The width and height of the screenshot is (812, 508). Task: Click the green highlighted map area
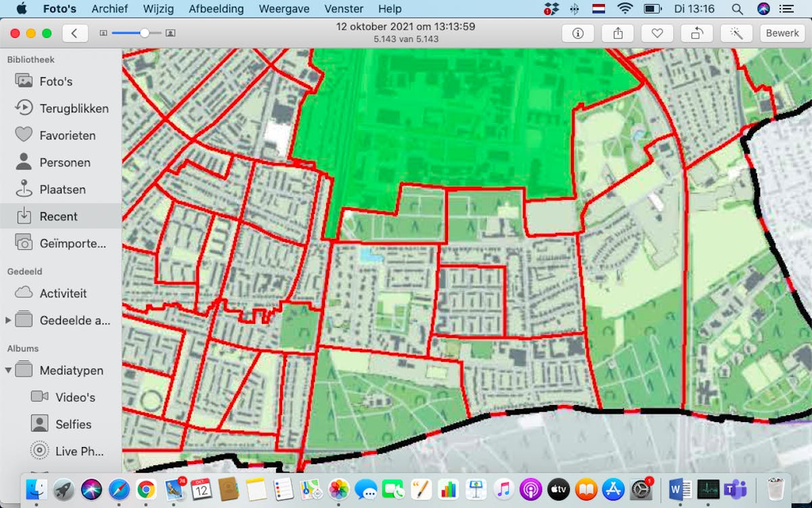pos(460,122)
